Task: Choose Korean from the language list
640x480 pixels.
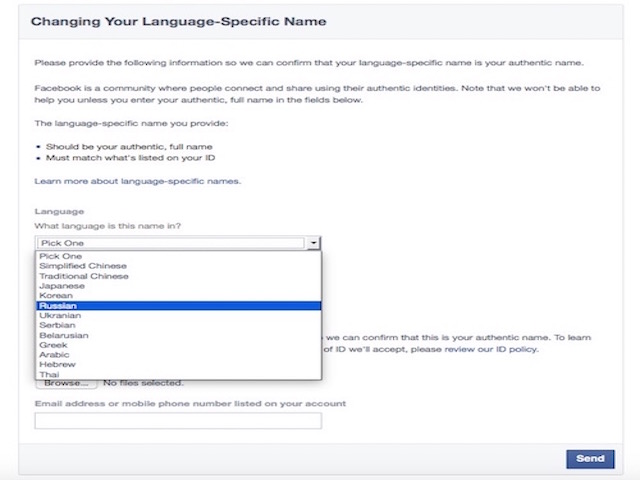Action: coord(178,296)
